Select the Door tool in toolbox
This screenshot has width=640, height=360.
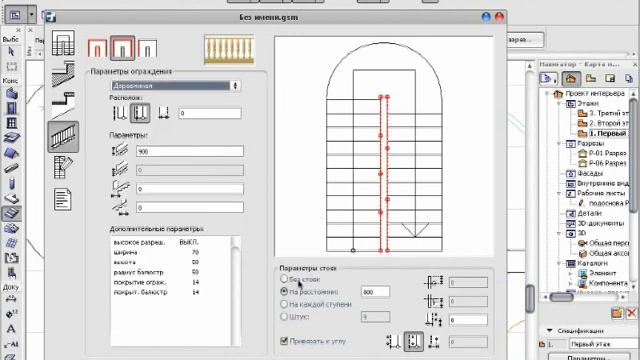(11, 108)
